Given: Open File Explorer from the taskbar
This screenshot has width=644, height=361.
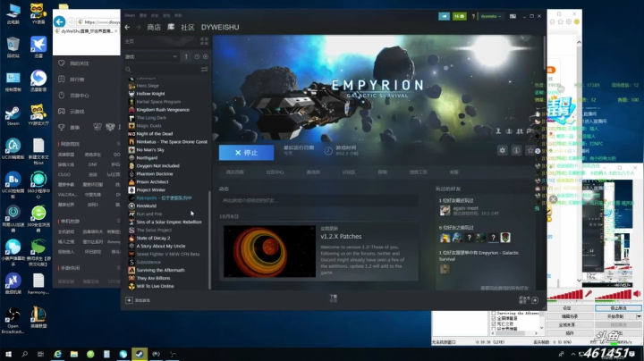Looking at the screenshot, I should point(74,354).
